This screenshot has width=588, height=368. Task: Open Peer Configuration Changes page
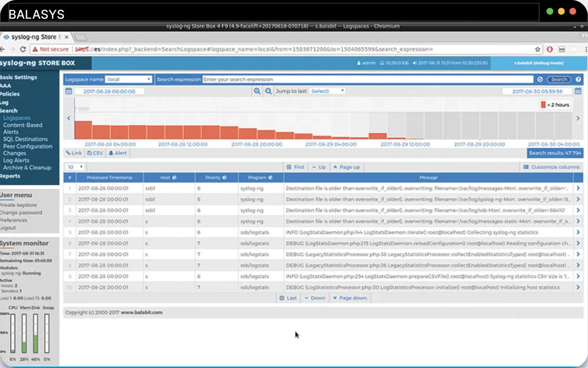[28, 150]
